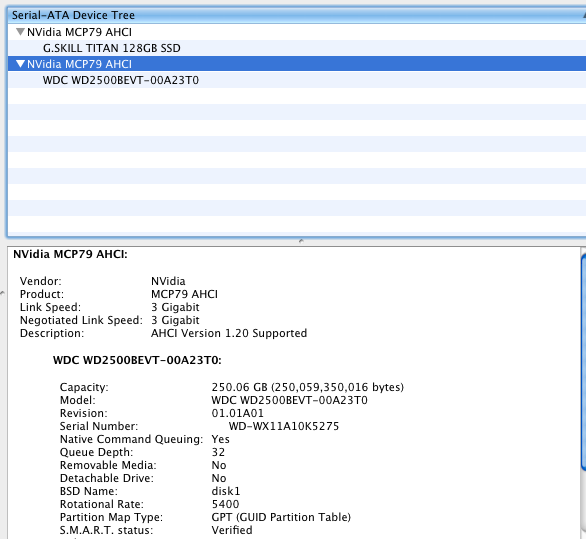Click the Revision value 01.01A01

[x=237, y=413]
